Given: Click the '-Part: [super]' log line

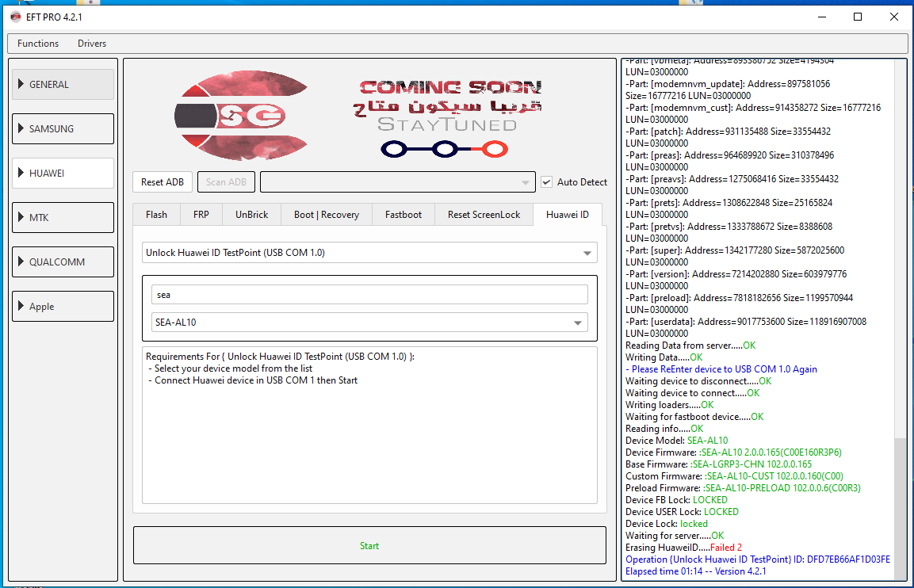Looking at the screenshot, I should (x=735, y=256).
